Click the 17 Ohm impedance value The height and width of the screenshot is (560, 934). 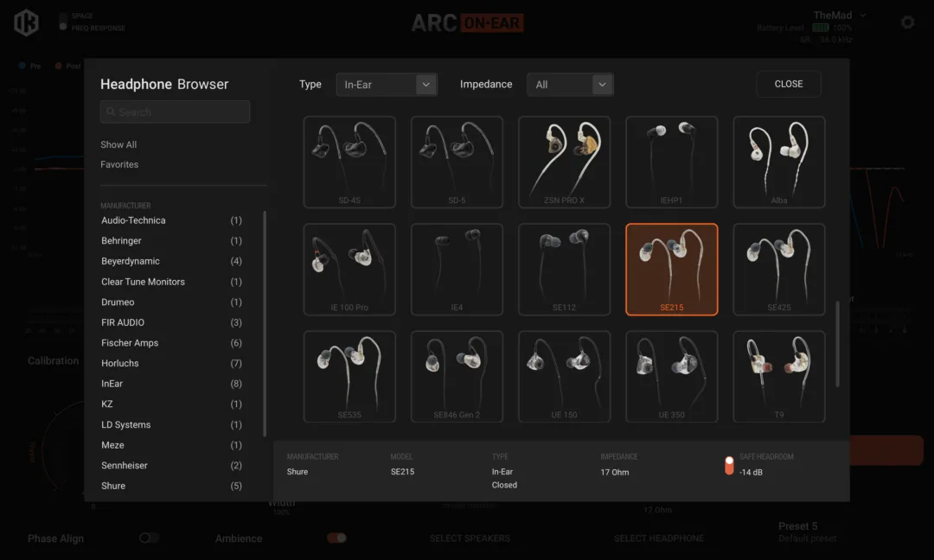(615, 472)
